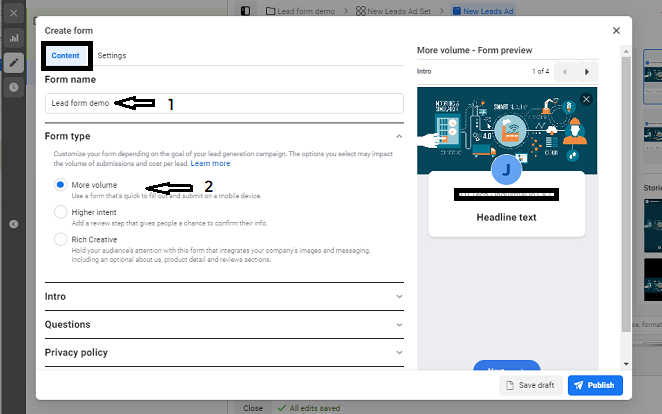Click the pencil edit icon in sidebar
The image size is (662, 414).
(14, 62)
